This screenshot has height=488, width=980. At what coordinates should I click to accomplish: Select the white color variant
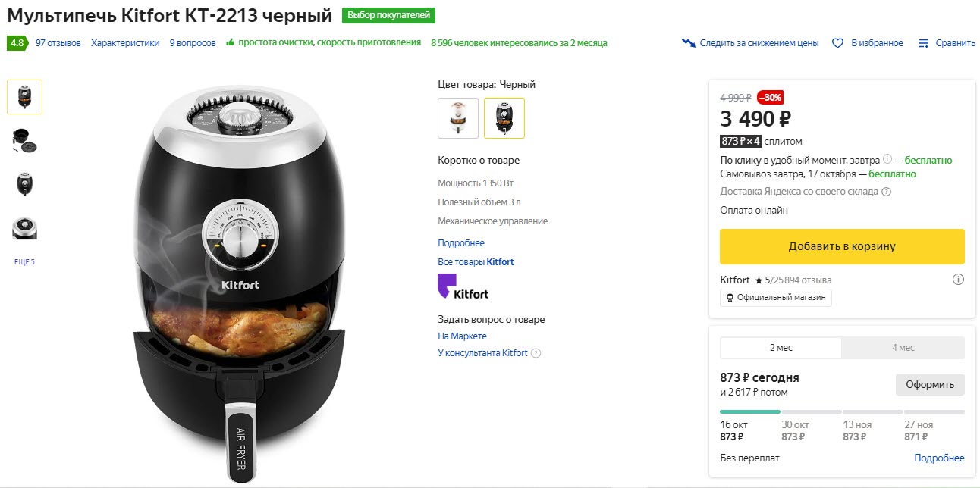coord(458,118)
